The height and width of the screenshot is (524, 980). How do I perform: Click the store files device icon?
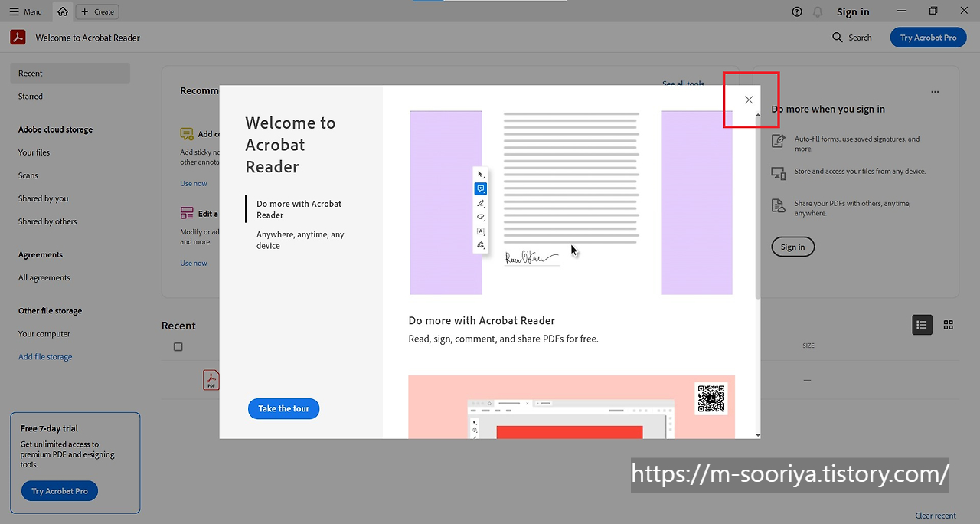point(779,173)
